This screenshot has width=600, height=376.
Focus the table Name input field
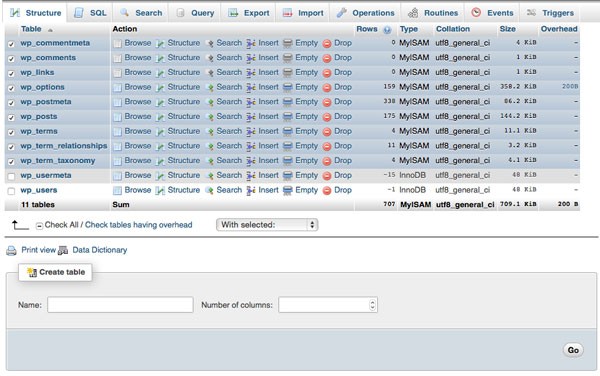tap(120, 305)
